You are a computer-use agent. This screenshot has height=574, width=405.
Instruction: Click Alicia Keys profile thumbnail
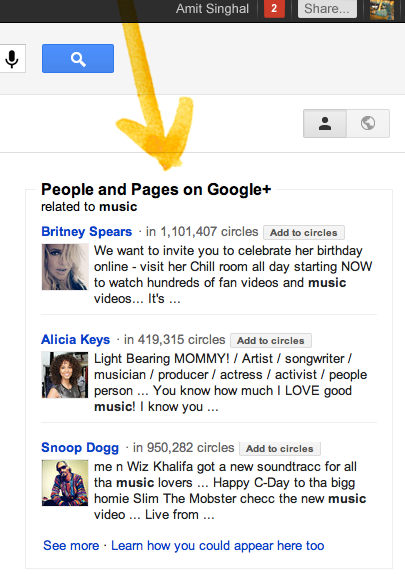point(65,375)
